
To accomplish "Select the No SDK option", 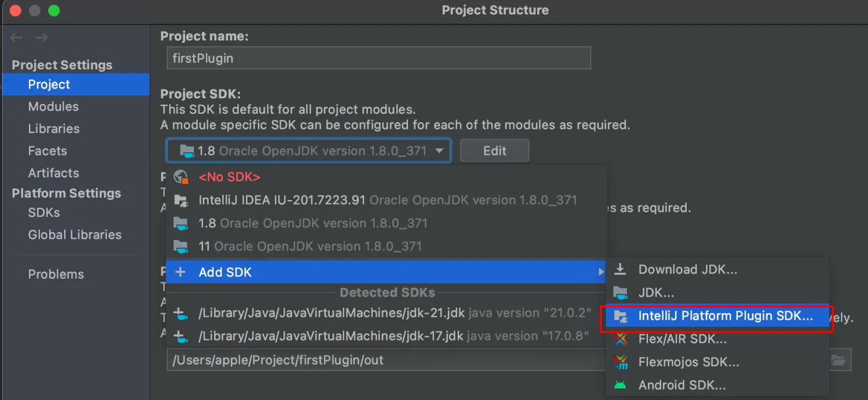I will (229, 177).
